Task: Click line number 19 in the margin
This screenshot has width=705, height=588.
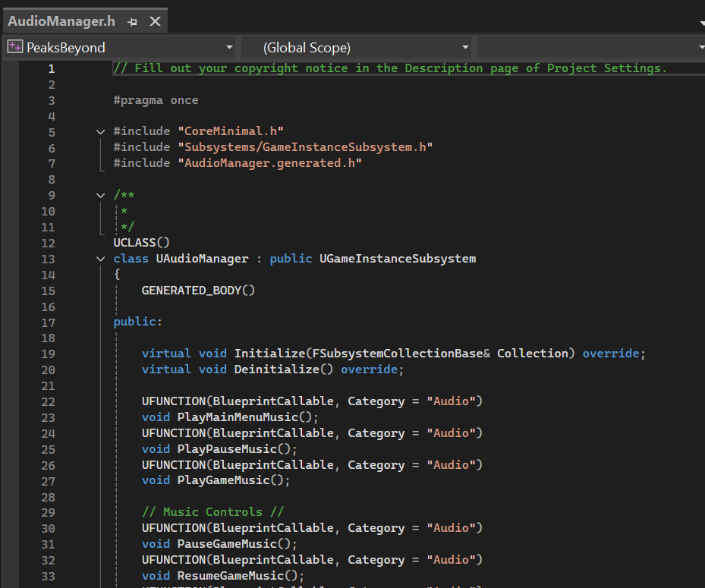Action: click(48, 354)
